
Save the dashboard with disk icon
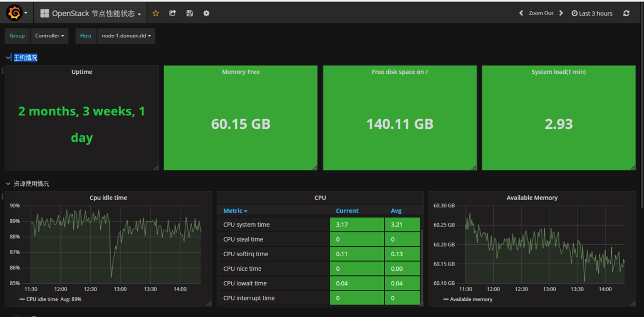click(x=190, y=14)
